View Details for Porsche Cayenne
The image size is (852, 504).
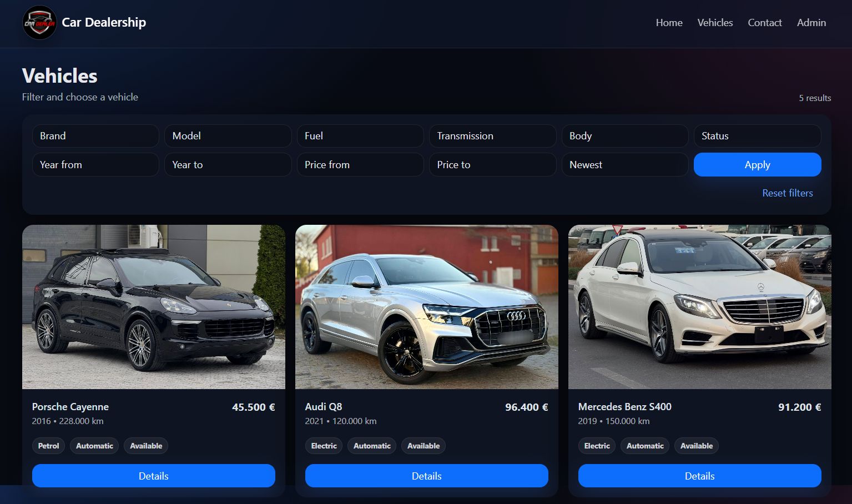(x=154, y=476)
